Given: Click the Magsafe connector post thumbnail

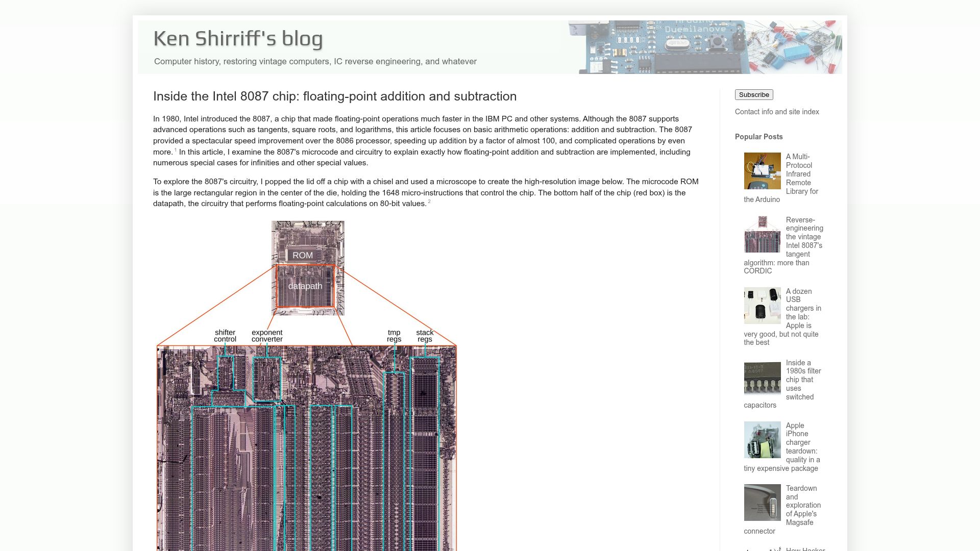Looking at the screenshot, I should click(x=762, y=503).
